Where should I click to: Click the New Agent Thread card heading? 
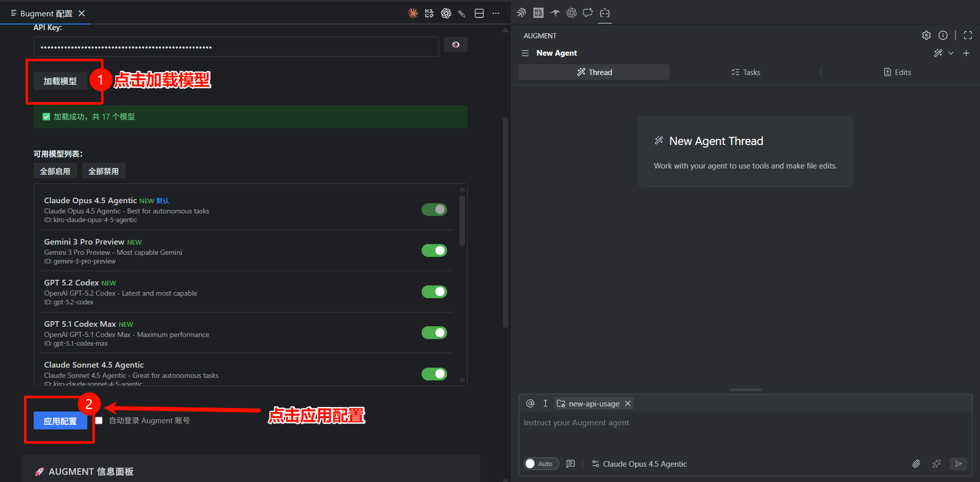(716, 141)
